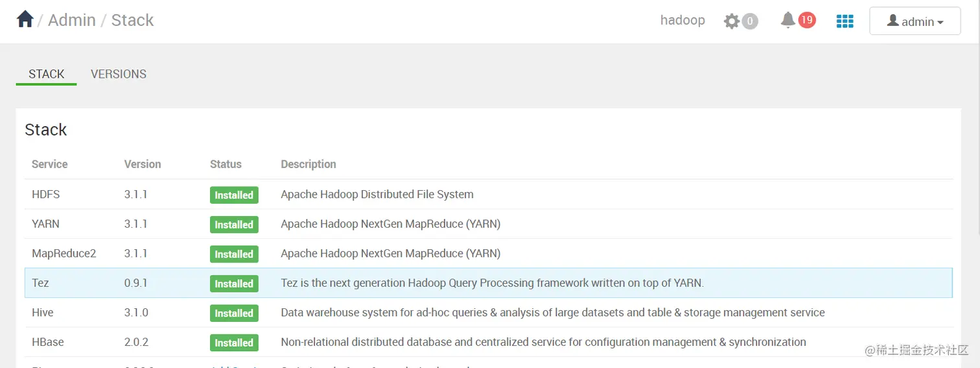Open the views grid icon
This screenshot has width=980, height=368.
[x=845, y=21]
